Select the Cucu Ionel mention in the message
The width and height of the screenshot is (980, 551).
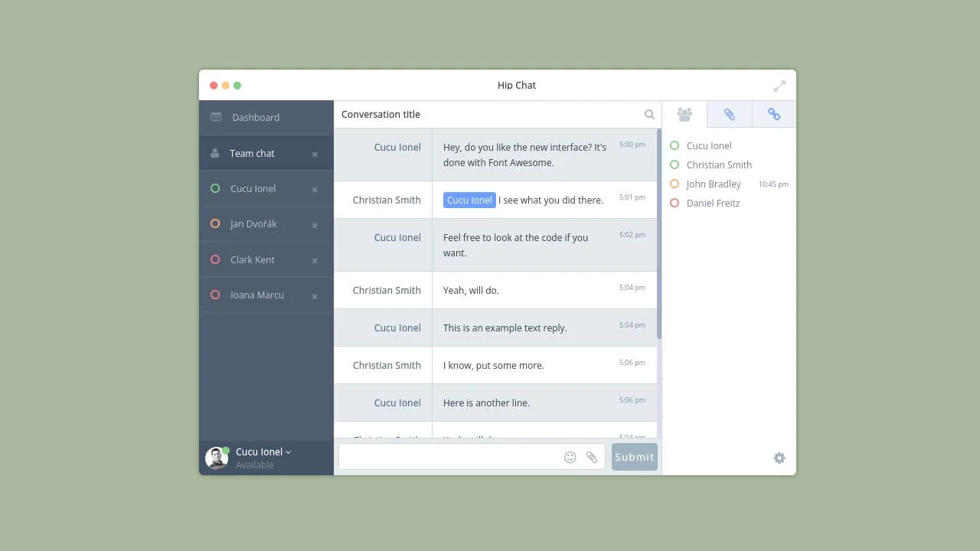[x=469, y=200]
